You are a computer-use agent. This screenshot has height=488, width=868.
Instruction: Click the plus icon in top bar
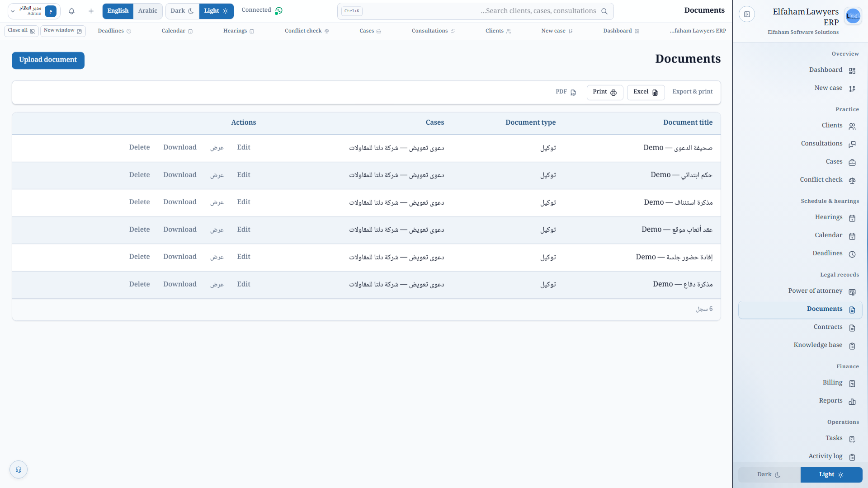(x=91, y=11)
